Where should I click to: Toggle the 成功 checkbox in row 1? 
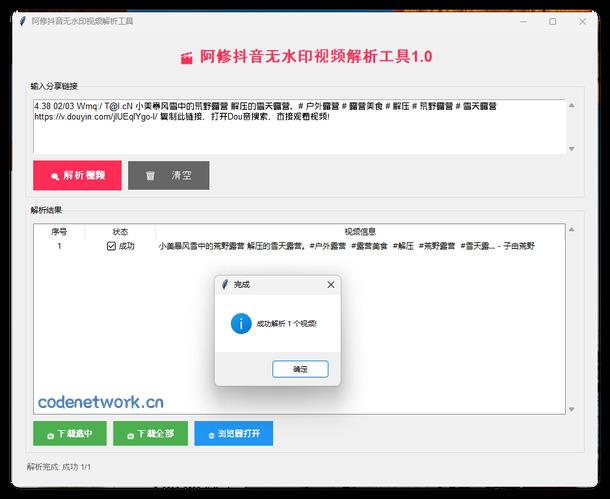click(111, 246)
